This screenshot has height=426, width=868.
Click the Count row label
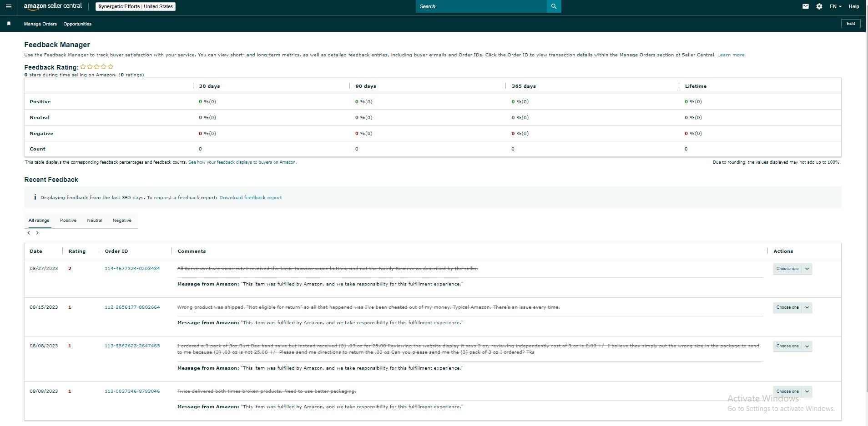point(37,149)
